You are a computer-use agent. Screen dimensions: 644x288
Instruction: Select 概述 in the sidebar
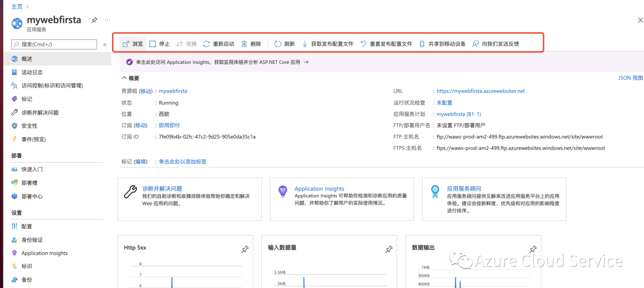tap(56, 59)
